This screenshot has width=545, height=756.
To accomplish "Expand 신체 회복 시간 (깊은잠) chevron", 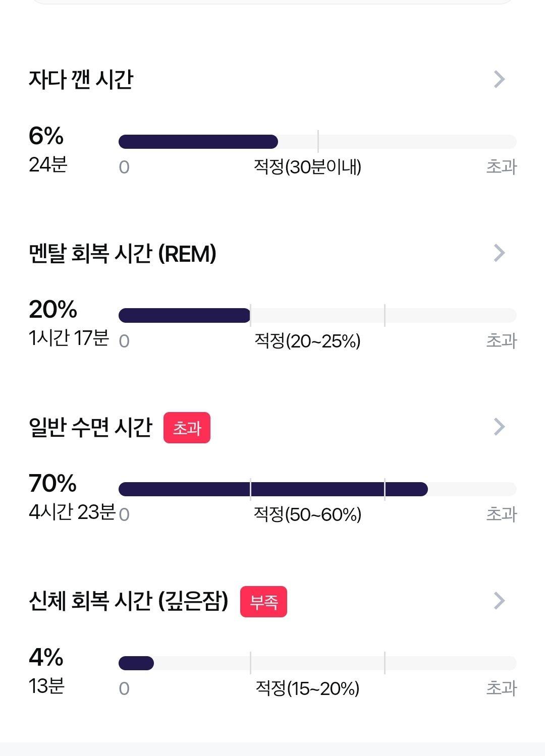I will click(x=499, y=601).
